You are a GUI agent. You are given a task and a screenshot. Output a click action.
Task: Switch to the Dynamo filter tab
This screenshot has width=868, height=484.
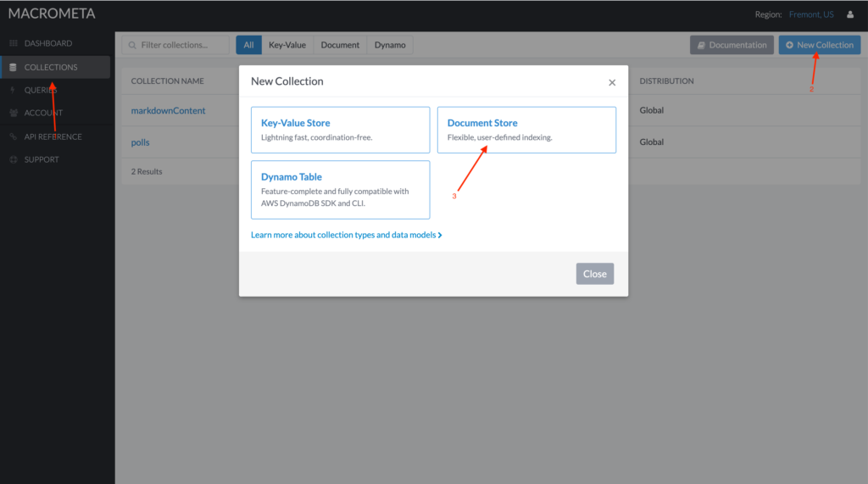click(390, 45)
